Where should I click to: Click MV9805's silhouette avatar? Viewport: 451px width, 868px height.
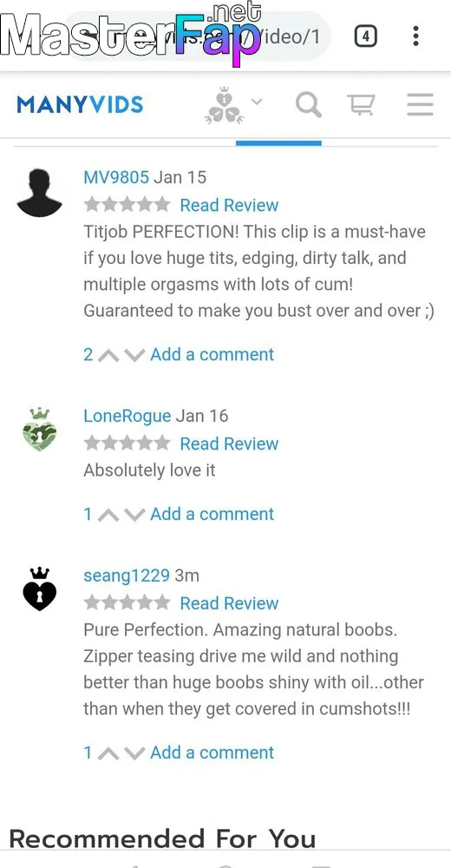39,194
